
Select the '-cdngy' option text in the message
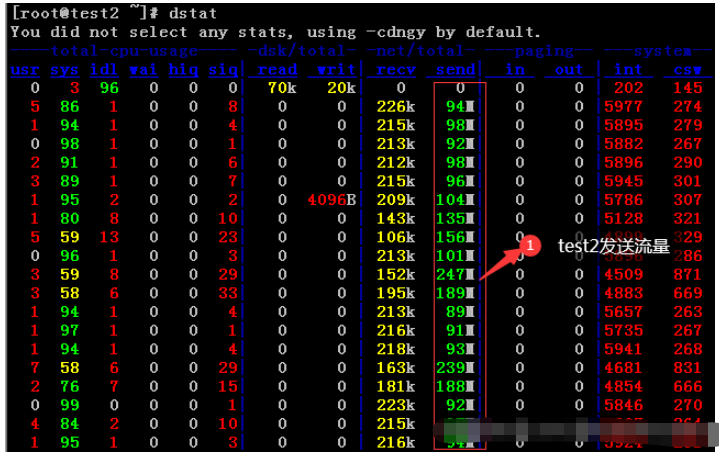pyautogui.click(x=396, y=32)
